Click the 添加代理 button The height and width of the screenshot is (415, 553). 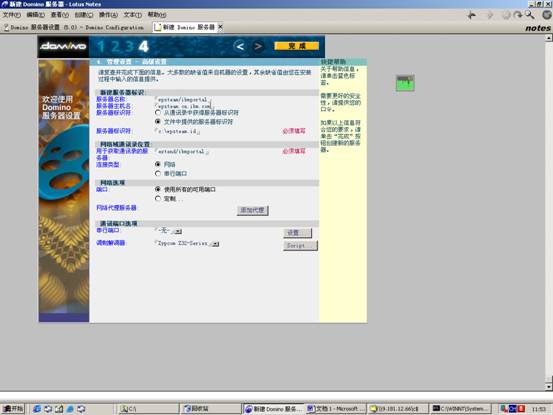(253, 210)
